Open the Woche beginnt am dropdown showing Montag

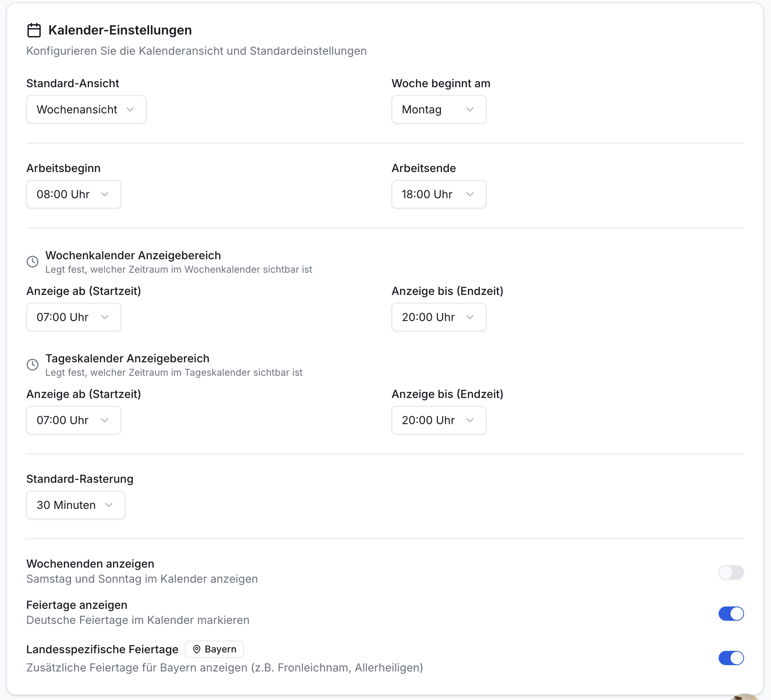click(x=439, y=109)
